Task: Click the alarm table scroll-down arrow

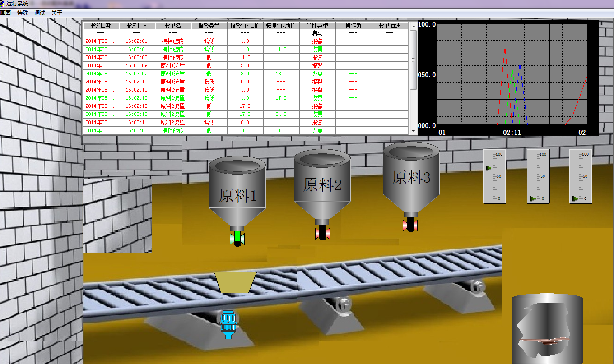Action: tap(413, 131)
